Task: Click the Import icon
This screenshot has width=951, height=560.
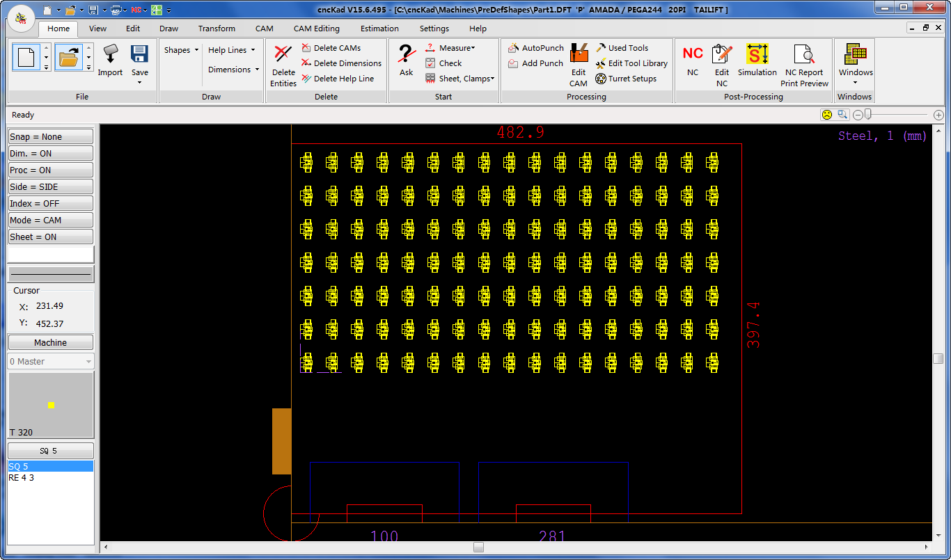Action: [110, 61]
